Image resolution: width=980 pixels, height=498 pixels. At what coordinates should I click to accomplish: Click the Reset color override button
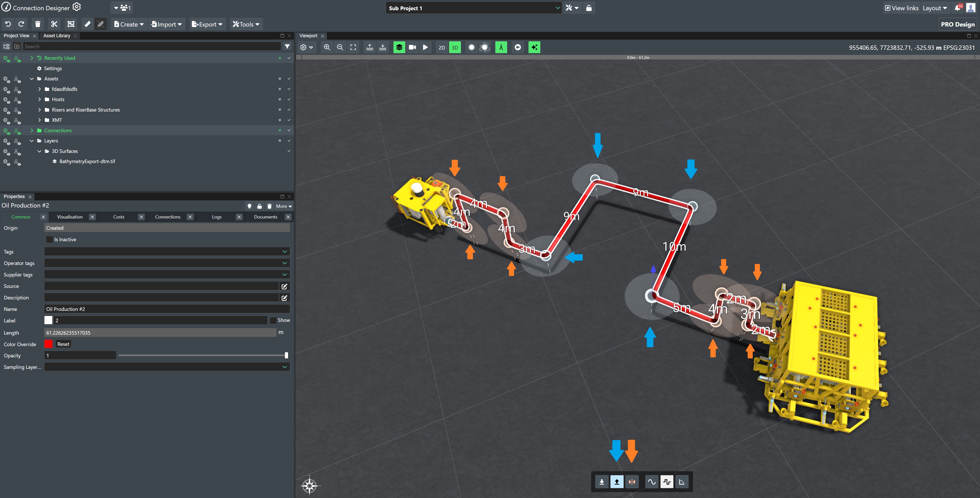63,344
